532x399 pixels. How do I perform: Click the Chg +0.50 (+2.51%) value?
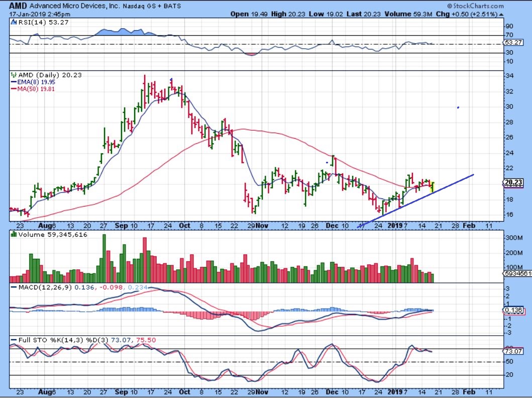[x=467, y=14]
